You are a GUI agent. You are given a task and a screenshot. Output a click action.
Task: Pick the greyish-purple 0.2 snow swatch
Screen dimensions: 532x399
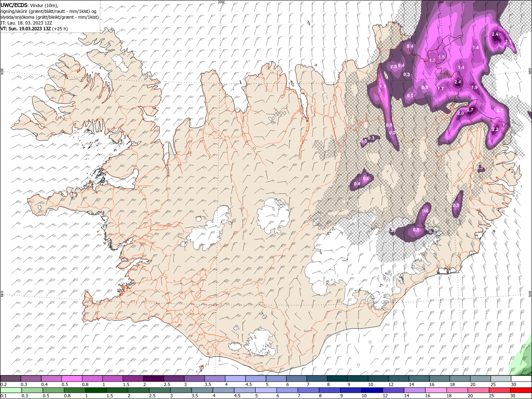pyautogui.click(x=11, y=379)
